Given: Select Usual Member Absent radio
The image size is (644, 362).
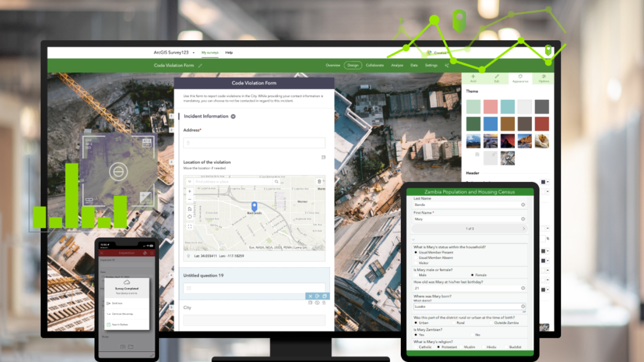Looking at the screenshot, I should pos(416,257).
